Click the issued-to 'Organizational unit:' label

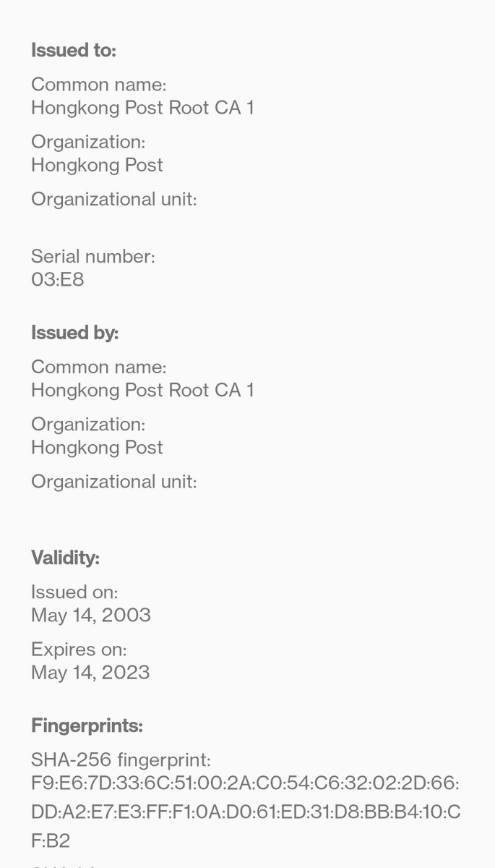coord(114,199)
